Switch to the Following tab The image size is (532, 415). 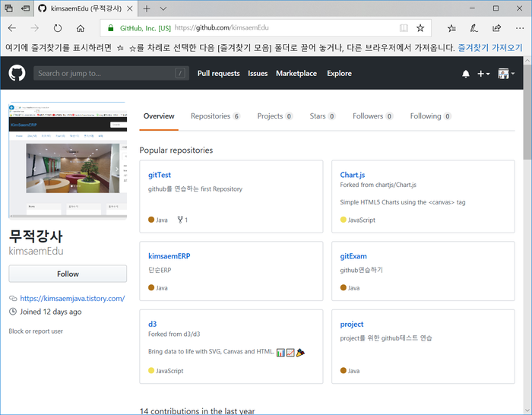[430, 116]
